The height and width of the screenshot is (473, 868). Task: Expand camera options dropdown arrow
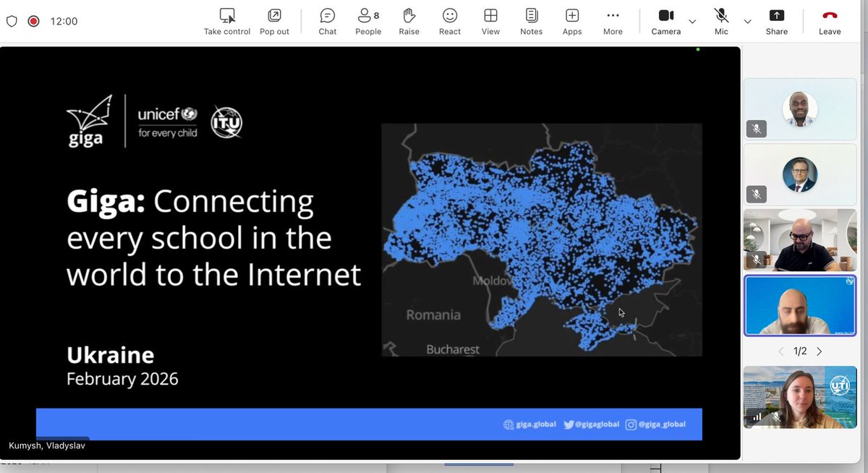pyautogui.click(x=692, y=22)
